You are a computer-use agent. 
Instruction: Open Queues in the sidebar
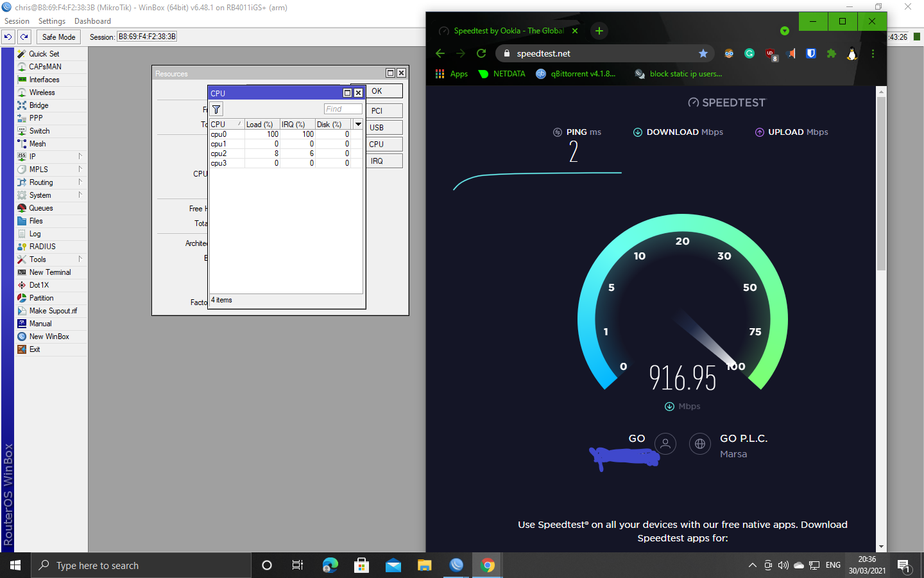(x=51, y=208)
